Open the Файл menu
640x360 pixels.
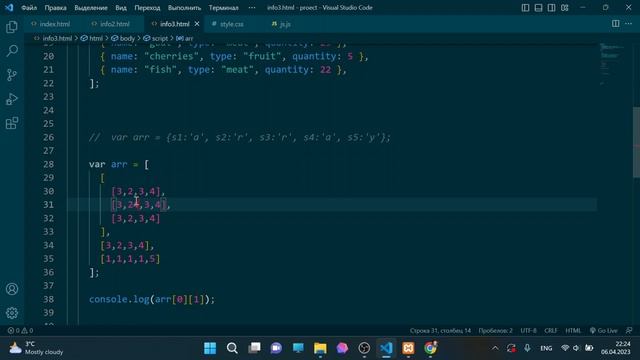point(29,7)
